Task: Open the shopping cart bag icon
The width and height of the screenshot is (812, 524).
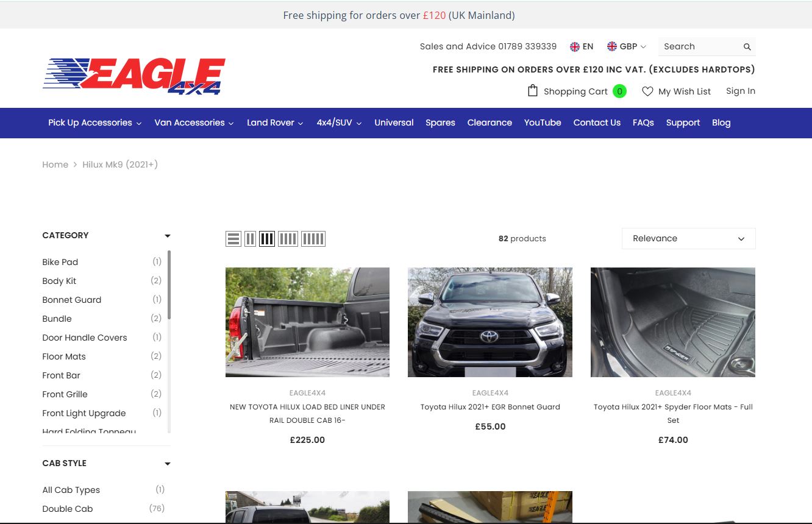Action: [x=533, y=91]
